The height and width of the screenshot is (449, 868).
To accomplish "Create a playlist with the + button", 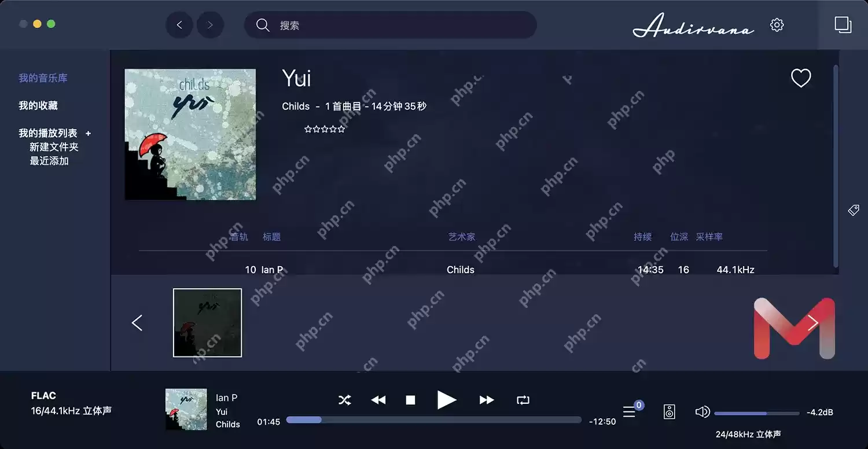I will [88, 133].
